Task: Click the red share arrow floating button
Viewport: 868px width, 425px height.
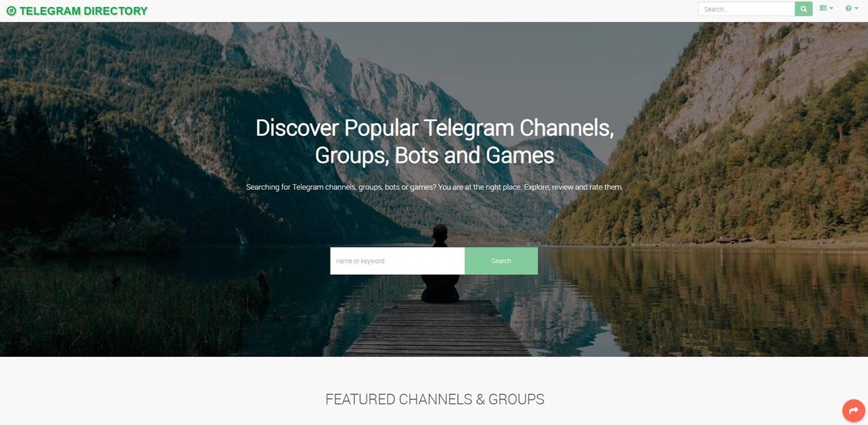Action: [x=853, y=410]
